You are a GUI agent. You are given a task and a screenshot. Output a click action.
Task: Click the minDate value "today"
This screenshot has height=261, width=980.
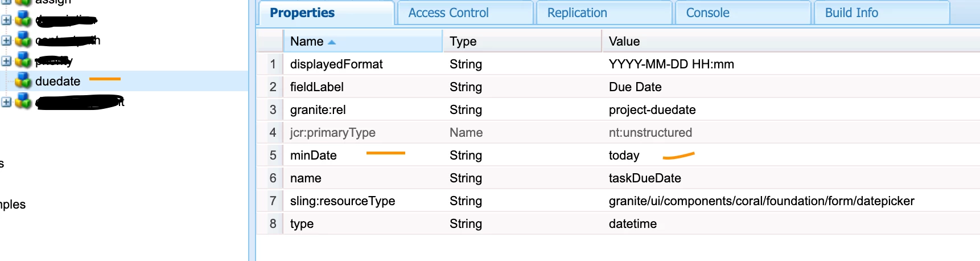coord(624,156)
